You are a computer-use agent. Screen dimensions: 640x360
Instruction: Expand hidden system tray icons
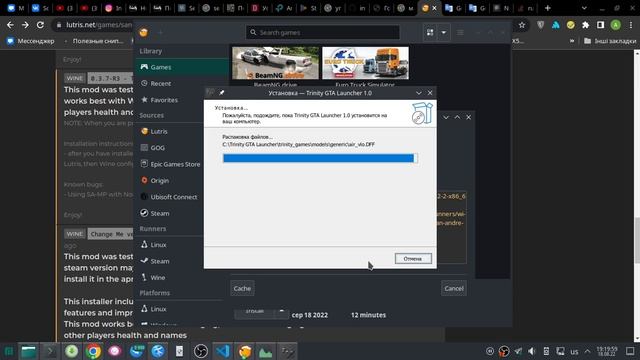point(587,351)
